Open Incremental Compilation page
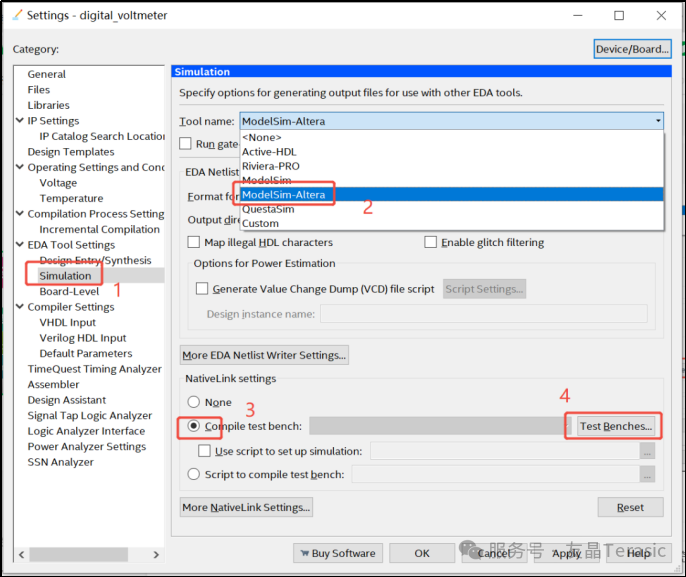Viewport: 686px width, 577px height. tap(99, 229)
